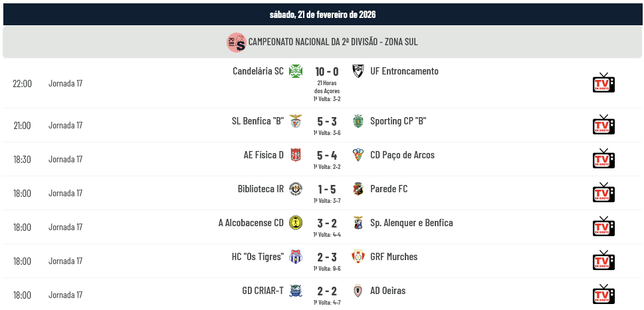644x310 pixels.
Task: Open the CD Paço de Arcos team link
Action: pos(402,155)
